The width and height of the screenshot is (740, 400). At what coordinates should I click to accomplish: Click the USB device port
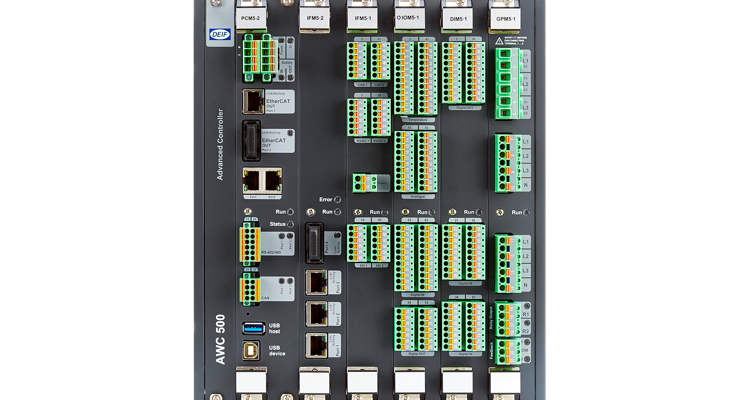[253, 352]
